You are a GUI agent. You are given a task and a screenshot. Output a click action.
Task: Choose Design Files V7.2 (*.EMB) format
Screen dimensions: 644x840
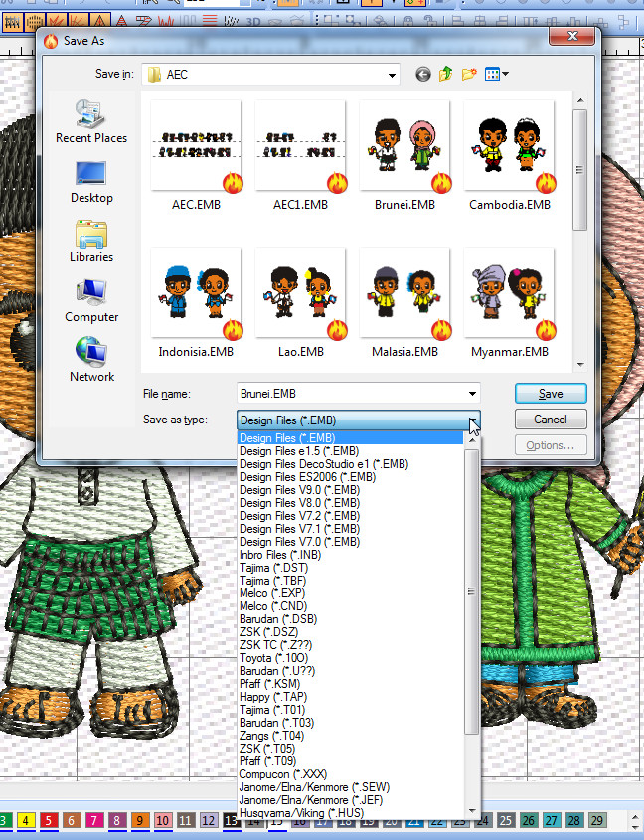point(351,515)
